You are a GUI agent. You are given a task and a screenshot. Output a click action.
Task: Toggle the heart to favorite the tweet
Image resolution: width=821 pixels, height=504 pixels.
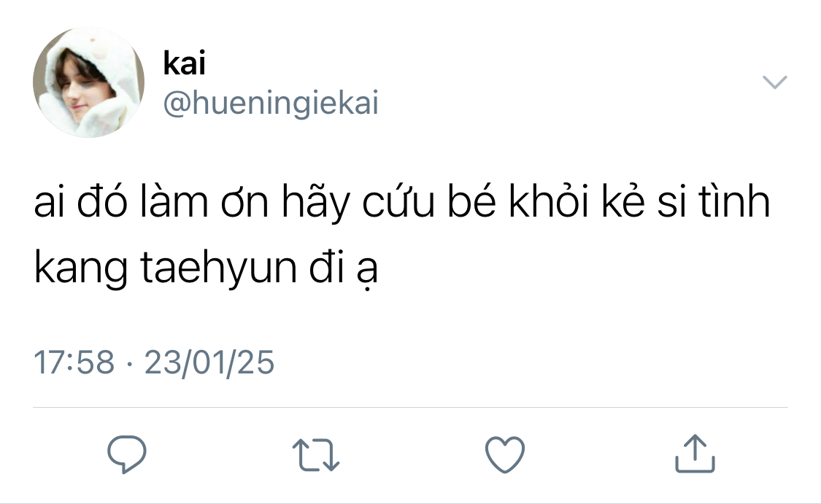505,454
